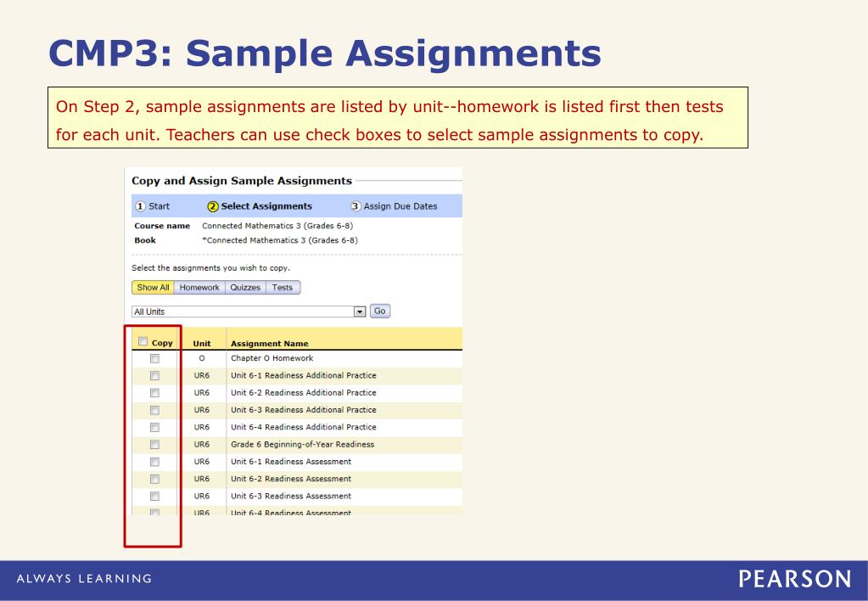The image size is (868, 601).
Task: Click step 2 Select Assignments
Action: (260, 206)
